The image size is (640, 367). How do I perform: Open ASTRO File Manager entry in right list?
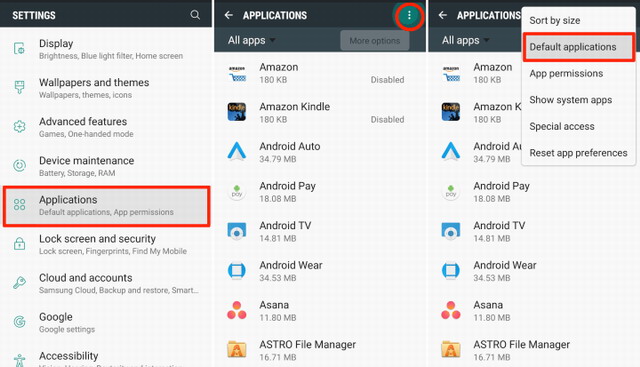tap(534, 349)
